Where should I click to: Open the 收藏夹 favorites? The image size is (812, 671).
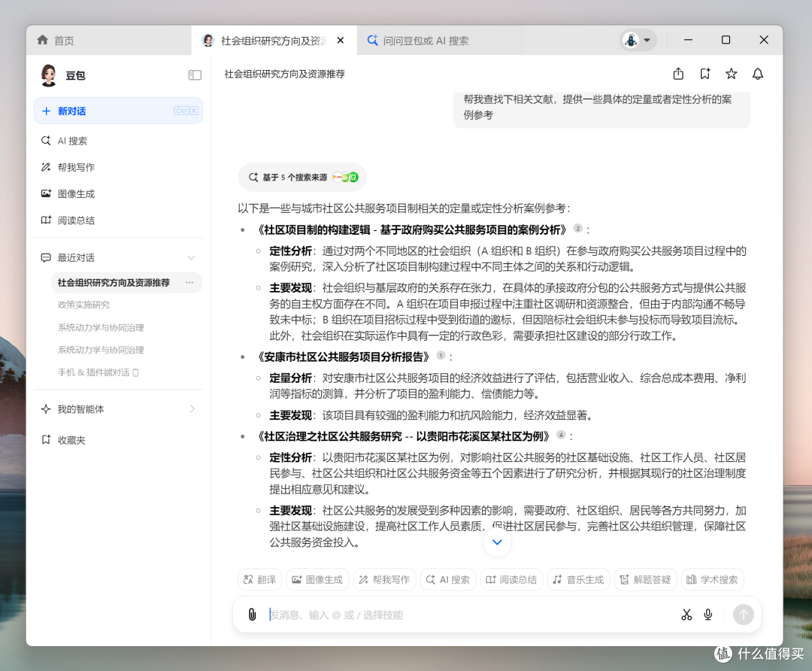[64, 440]
